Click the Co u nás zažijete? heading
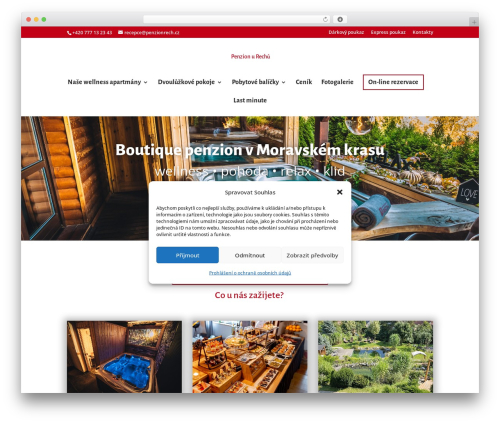The width and height of the screenshot is (500, 423). (x=249, y=295)
